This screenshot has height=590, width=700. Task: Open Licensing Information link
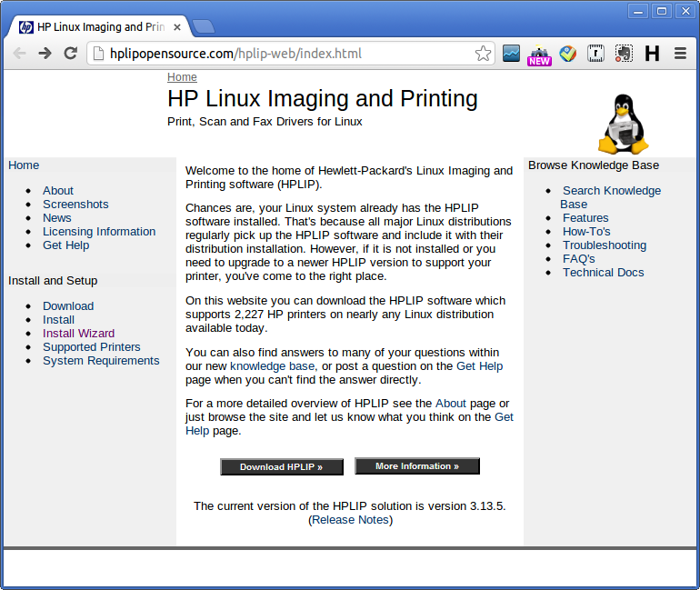99,232
